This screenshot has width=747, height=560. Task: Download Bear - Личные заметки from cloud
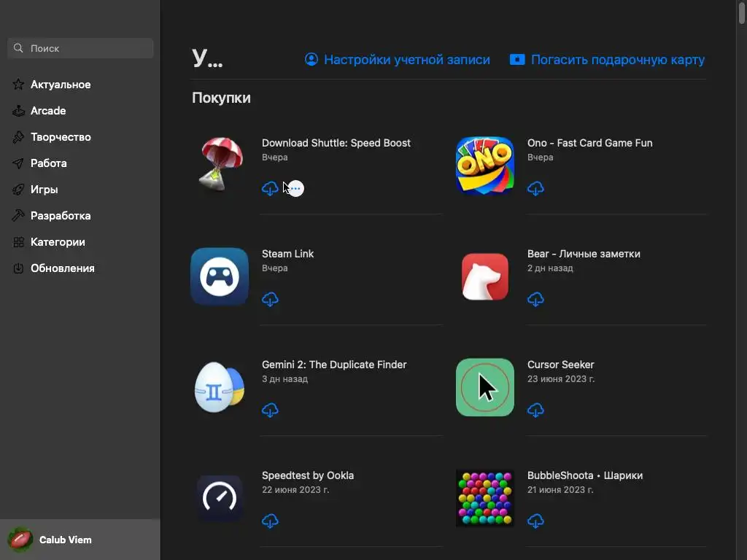coord(535,300)
